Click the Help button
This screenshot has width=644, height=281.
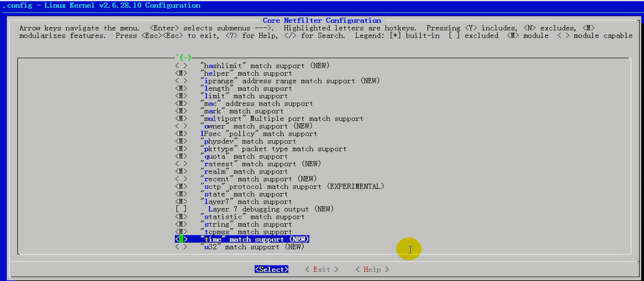[372, 270]
